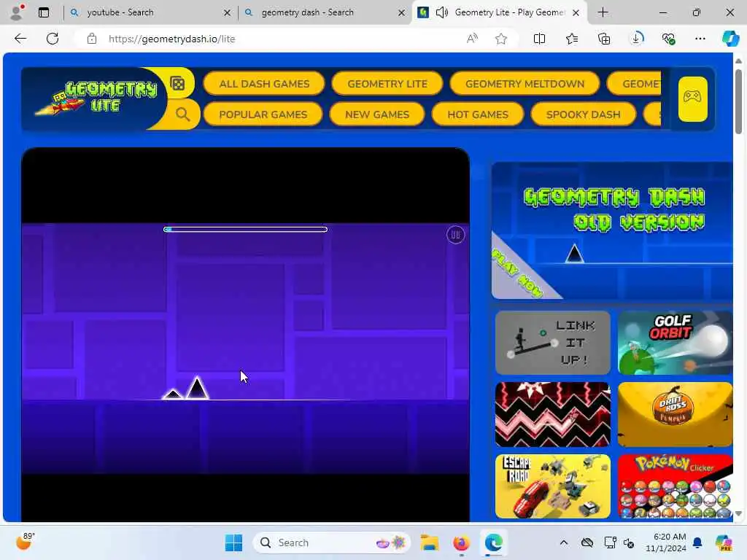Add this page to favorites

pyautogui.click(x=500, y=39)
